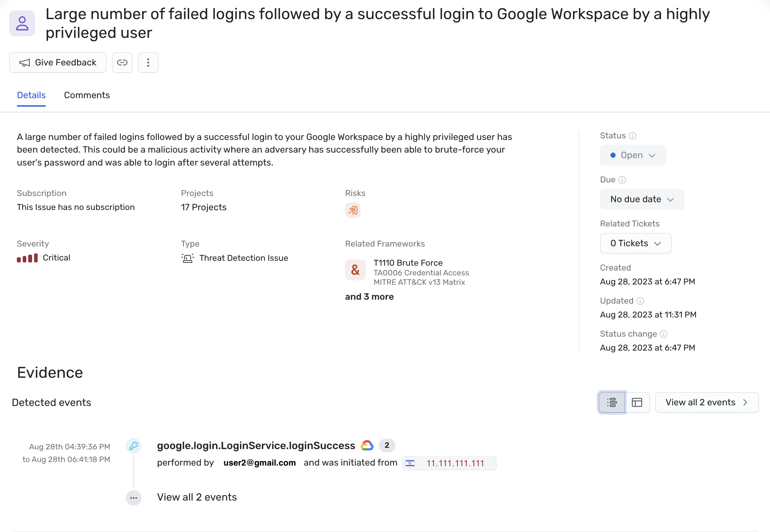Click the Status change info icon
Viewport: 770px width, 532px height.
[x=664, y=334]
